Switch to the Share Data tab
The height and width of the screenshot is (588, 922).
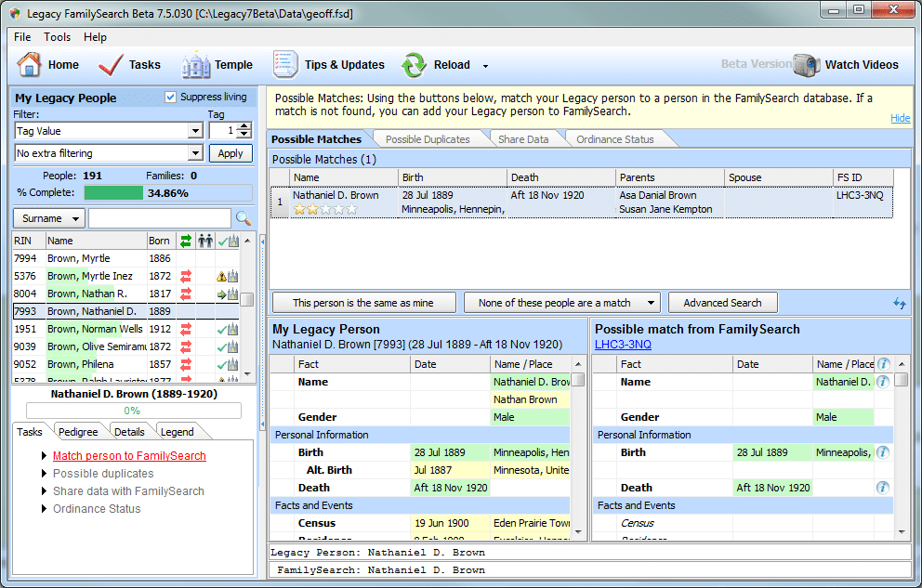tap(523, 139)
